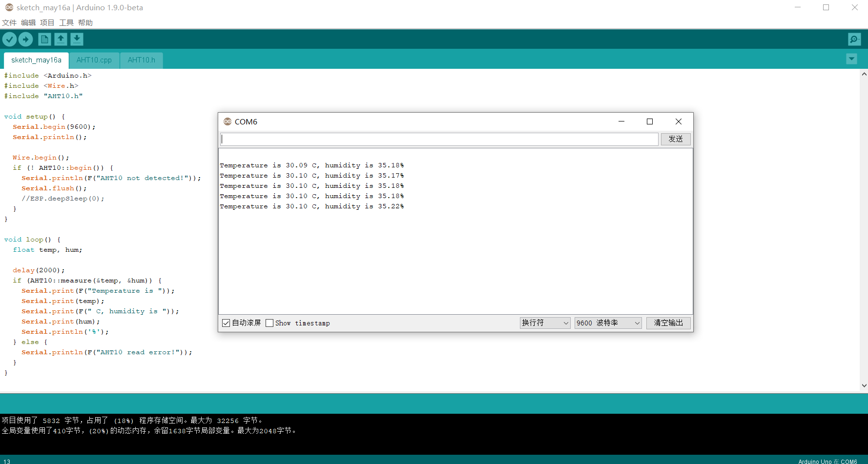Clear output with the 清空输出 button

[x=668, y=323]
